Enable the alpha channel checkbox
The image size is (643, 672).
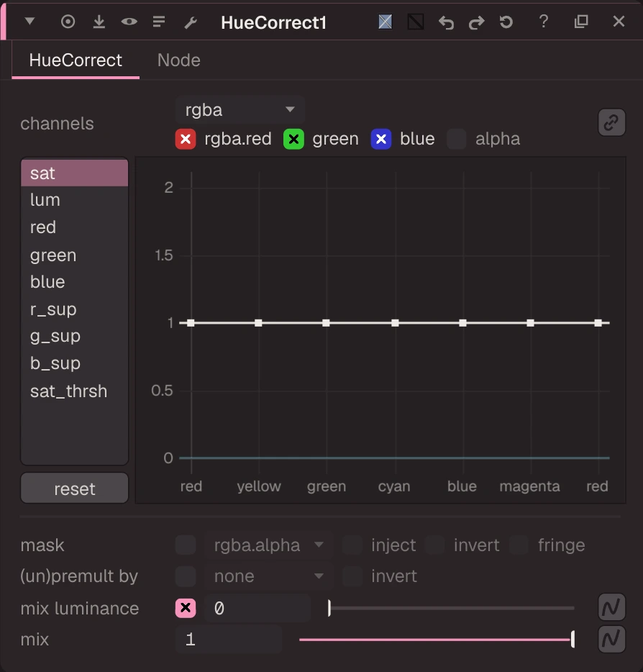tap(457, 139)
